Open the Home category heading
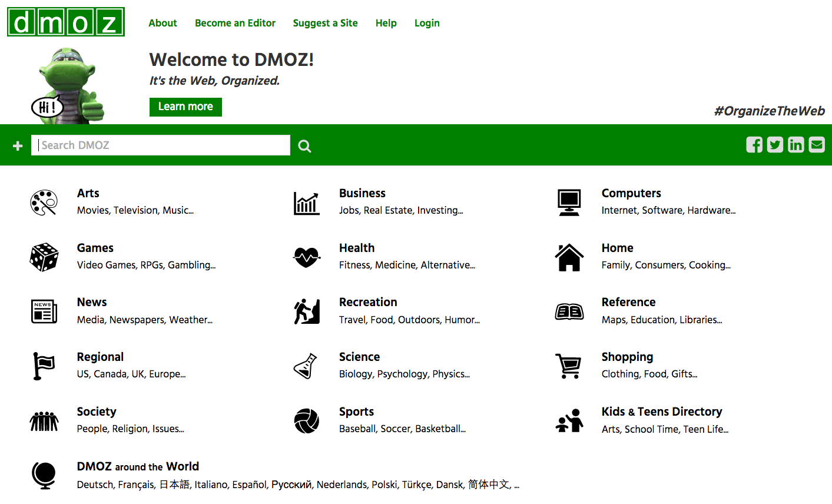This screenshot has height=504, width=832. [x=618, y=248]
